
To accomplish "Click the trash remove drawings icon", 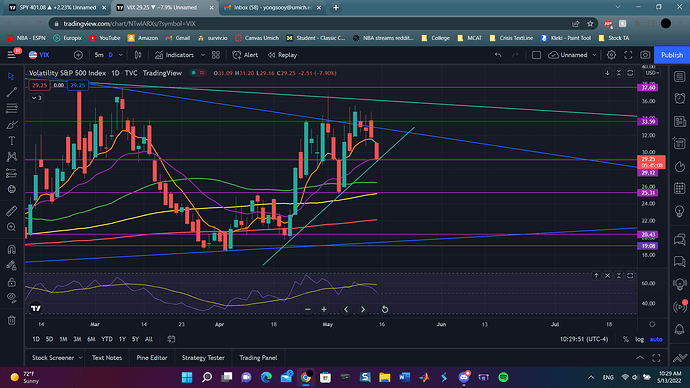I will pyautogui.click(x=11, y=320).
